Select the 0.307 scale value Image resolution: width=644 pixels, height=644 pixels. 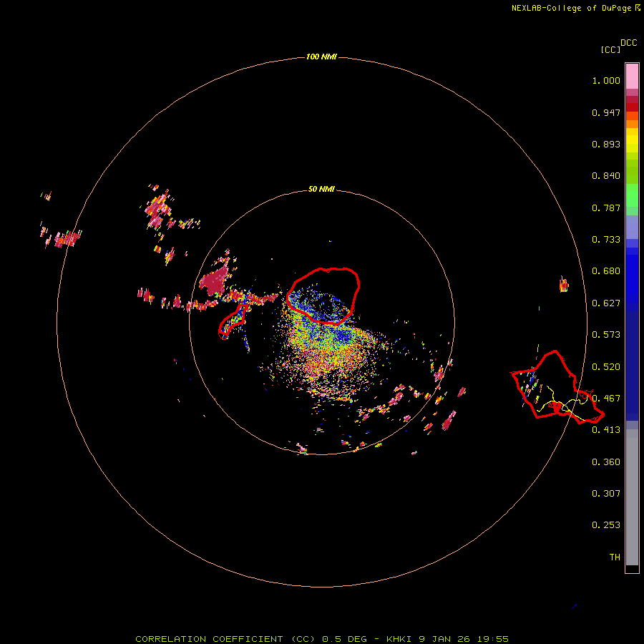click(606, 494)
